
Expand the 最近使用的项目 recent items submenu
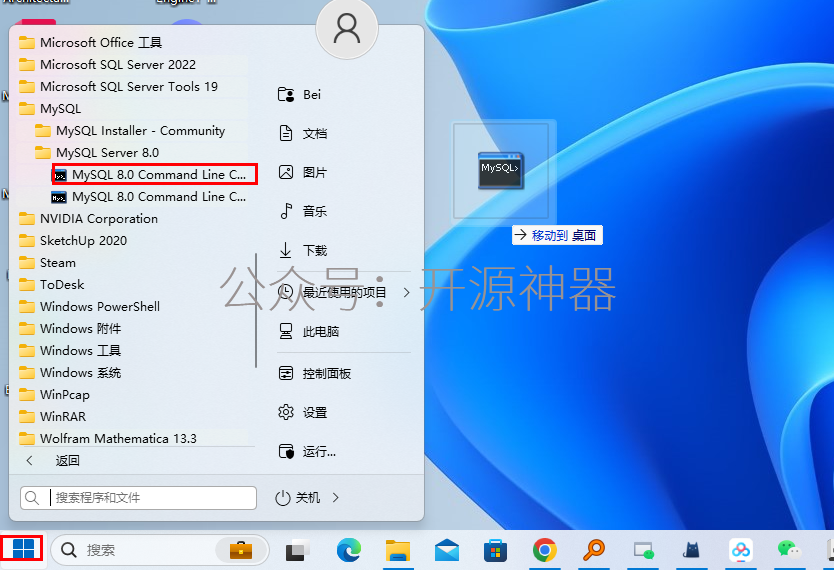point(406,292)
